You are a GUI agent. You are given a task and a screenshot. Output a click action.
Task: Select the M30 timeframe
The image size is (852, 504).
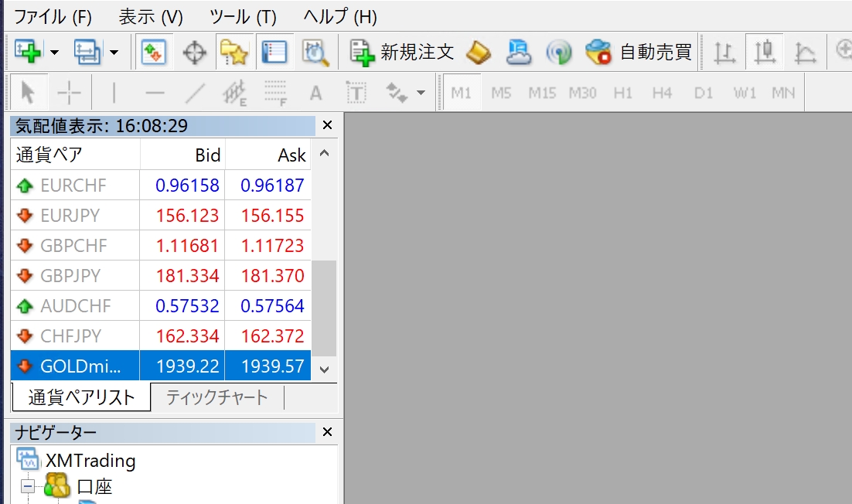pyautogui.click(x=582, y=93)
